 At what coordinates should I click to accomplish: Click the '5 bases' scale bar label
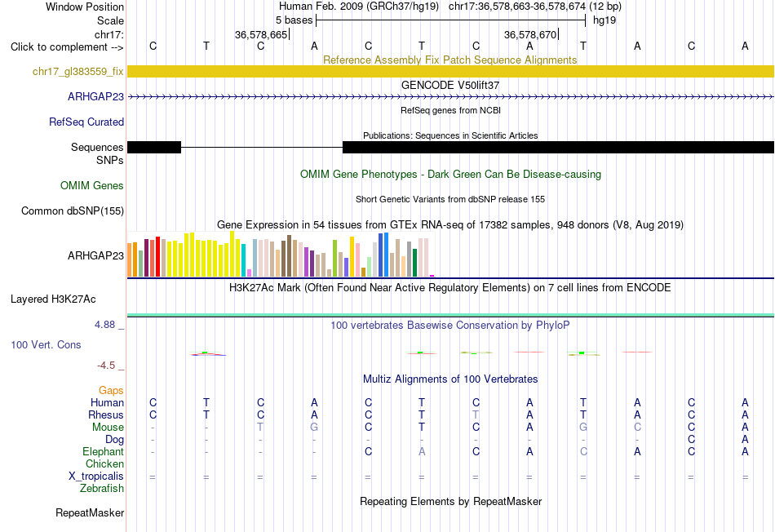pyautogui.click(x=294, y=20)
